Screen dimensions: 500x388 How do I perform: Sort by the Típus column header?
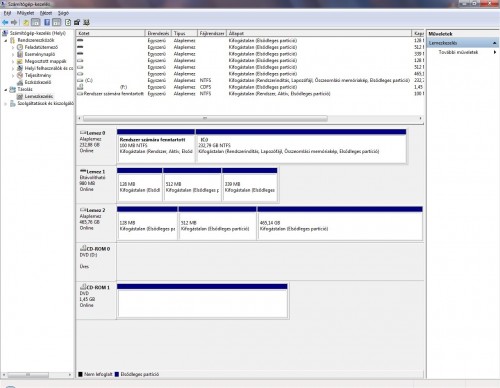click(184, 33)
